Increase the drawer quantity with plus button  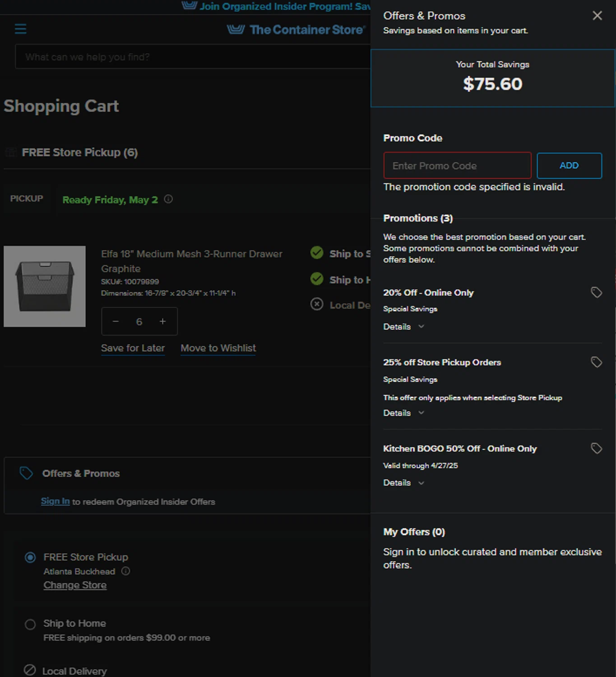(162, 321)
